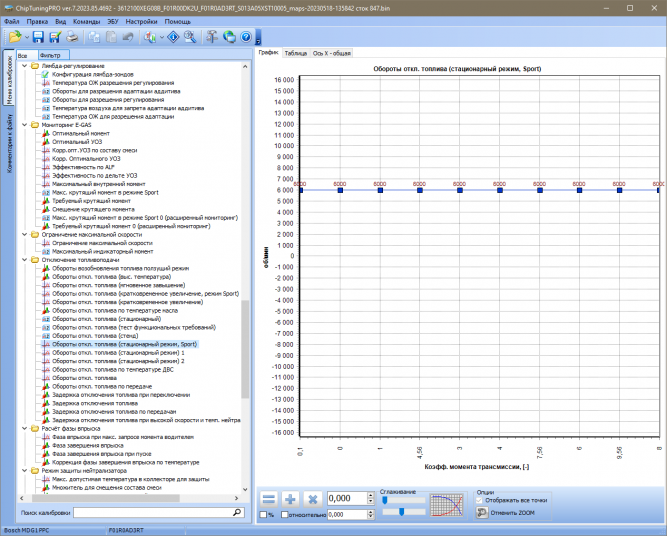Toggle the % checkbox
The image size is (667, 536).
[x=263, y=515]
